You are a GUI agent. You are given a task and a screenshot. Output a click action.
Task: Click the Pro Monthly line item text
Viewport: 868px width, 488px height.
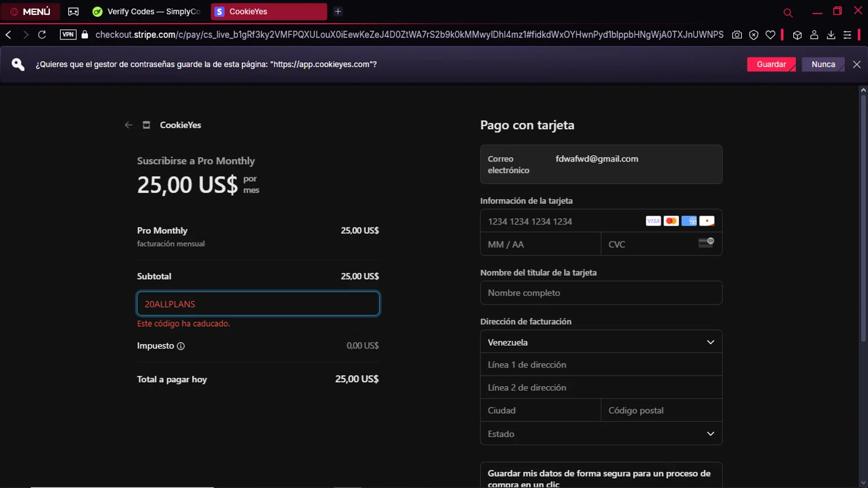click(x=162, y=230)
